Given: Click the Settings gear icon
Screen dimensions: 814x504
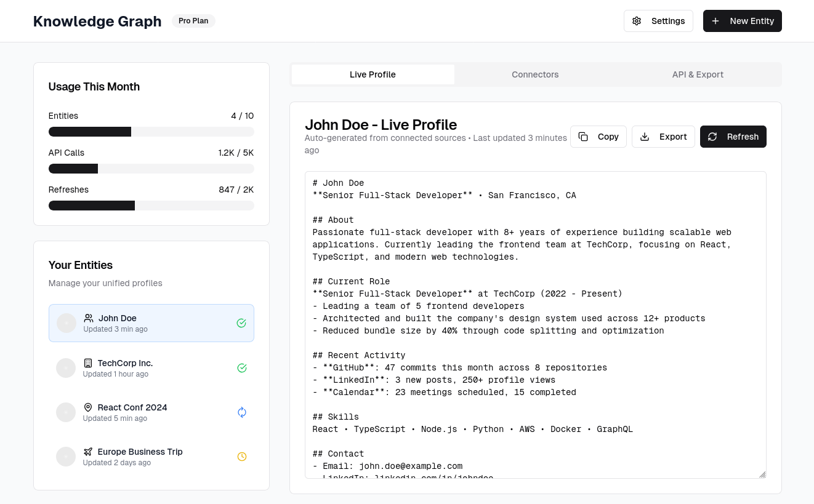Looking at the screenshot, I should [x=637, y=21].
